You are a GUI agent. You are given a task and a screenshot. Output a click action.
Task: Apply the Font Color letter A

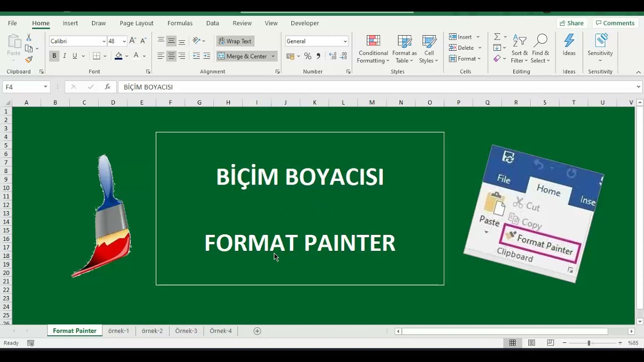coord(136,56)
